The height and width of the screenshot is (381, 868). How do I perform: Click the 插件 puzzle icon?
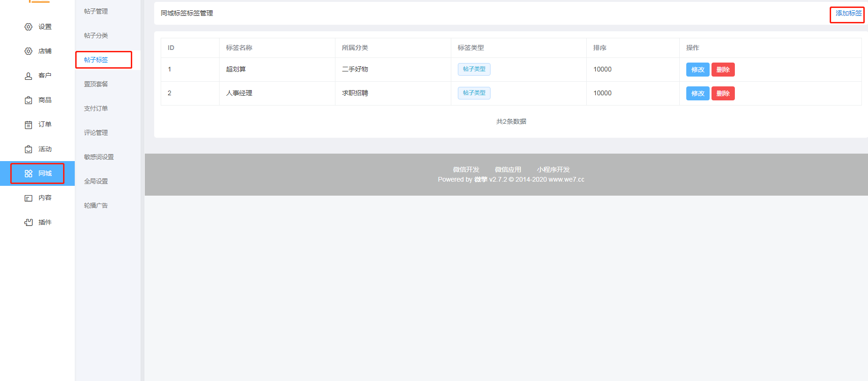coord(28,223)
